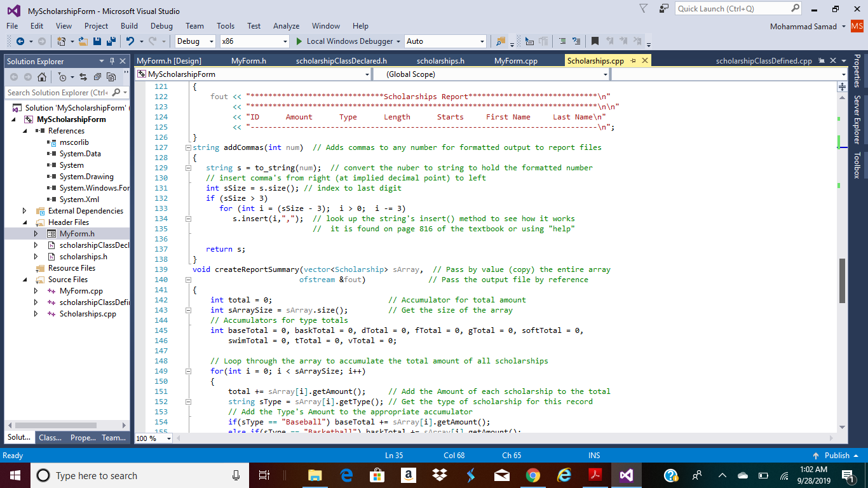
Task: Click the Open File folder icon
Action: click(83, 41)
